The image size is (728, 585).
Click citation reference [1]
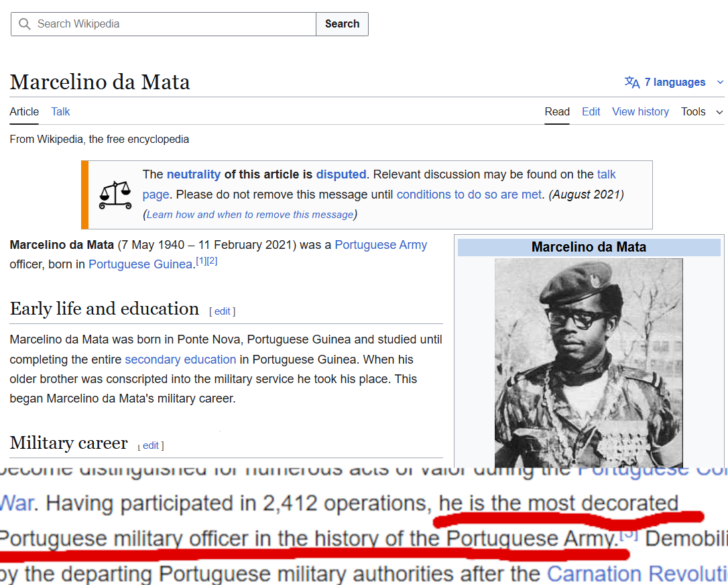point(201,261)
